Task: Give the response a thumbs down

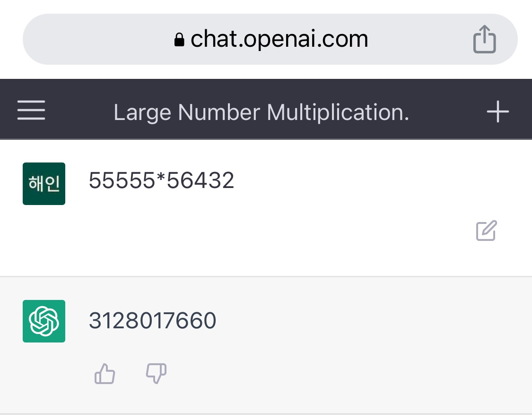Action: pos(156,374)
